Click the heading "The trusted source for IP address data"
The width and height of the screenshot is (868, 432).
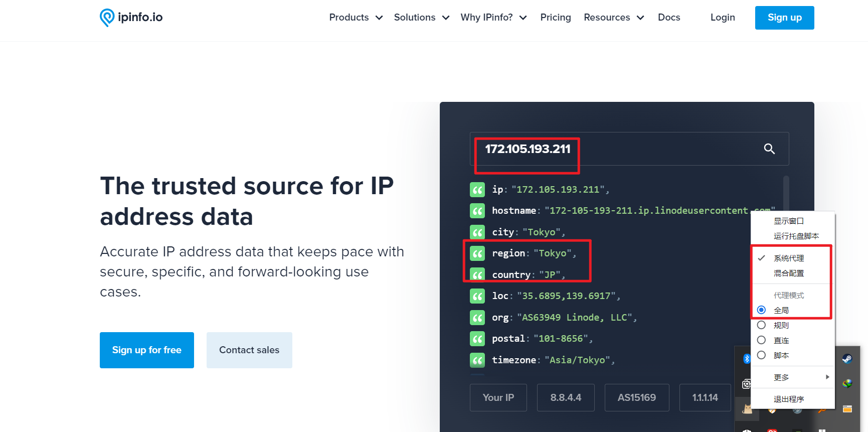247,201
